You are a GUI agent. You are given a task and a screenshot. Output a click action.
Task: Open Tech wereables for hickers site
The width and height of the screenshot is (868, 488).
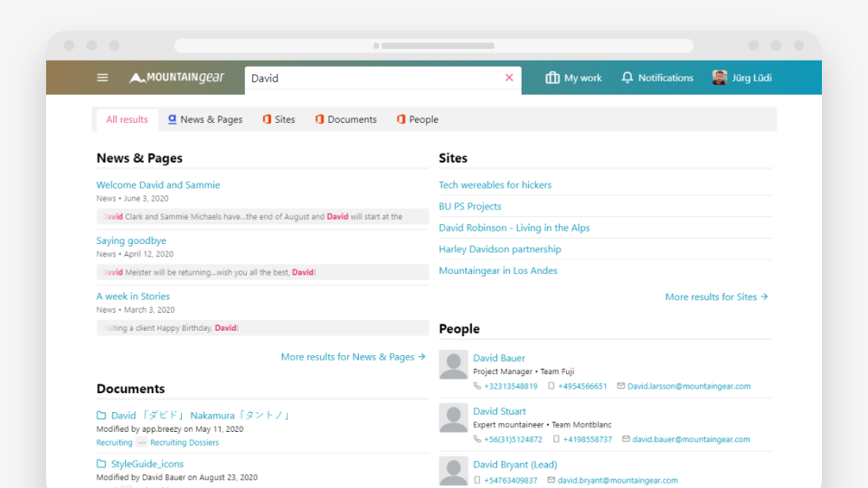[x=495, y=184]
